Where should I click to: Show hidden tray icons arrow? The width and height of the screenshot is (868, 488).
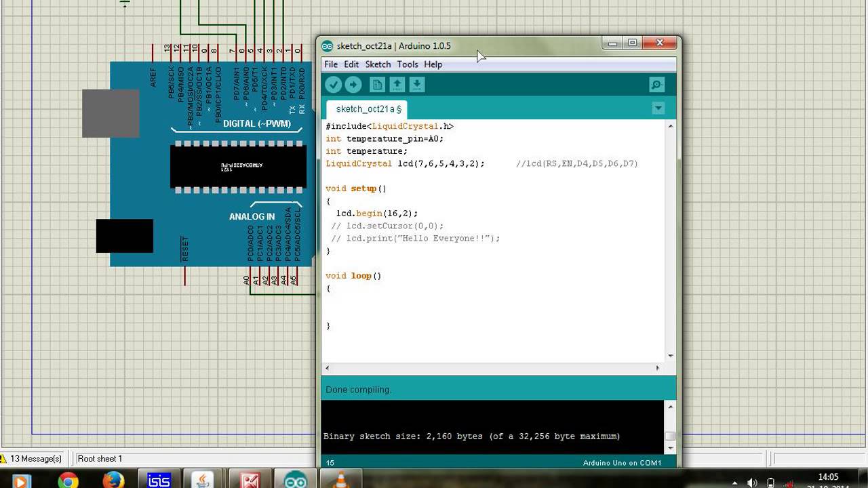(736, 483)
